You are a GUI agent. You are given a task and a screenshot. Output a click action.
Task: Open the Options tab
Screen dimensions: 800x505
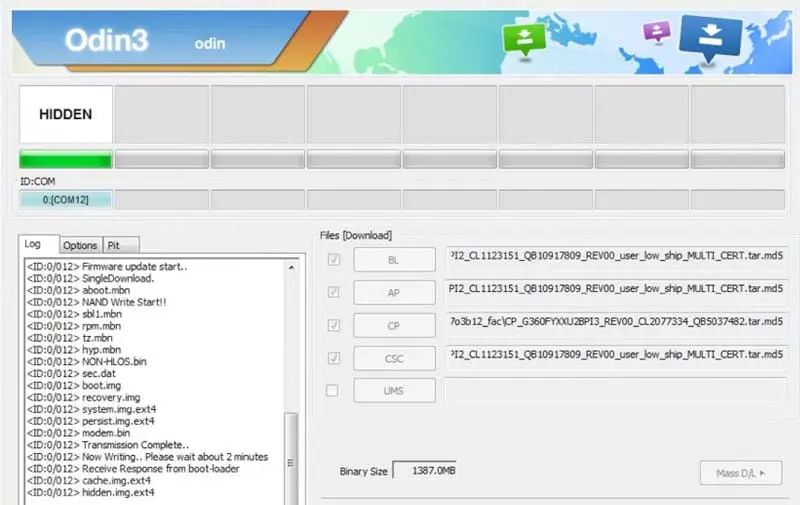80,245
